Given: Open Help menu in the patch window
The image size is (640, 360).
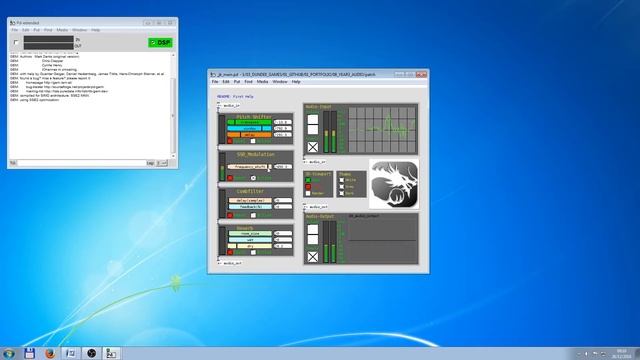Looking at the screenshot, I should click(x=296, y=82).
